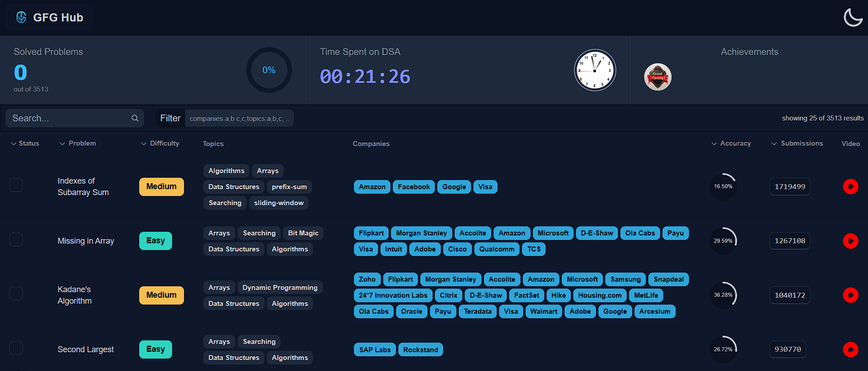Play the Kadane's Algorithm video
Screen dimensions: 868x371
(850, 295)
